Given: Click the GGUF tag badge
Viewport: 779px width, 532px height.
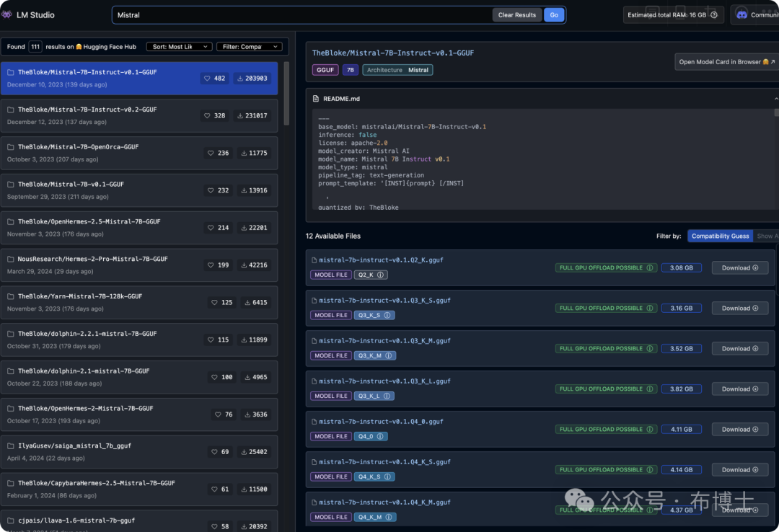Looking at the screenshot, I should pyautogui.click(x=325, y=70).
